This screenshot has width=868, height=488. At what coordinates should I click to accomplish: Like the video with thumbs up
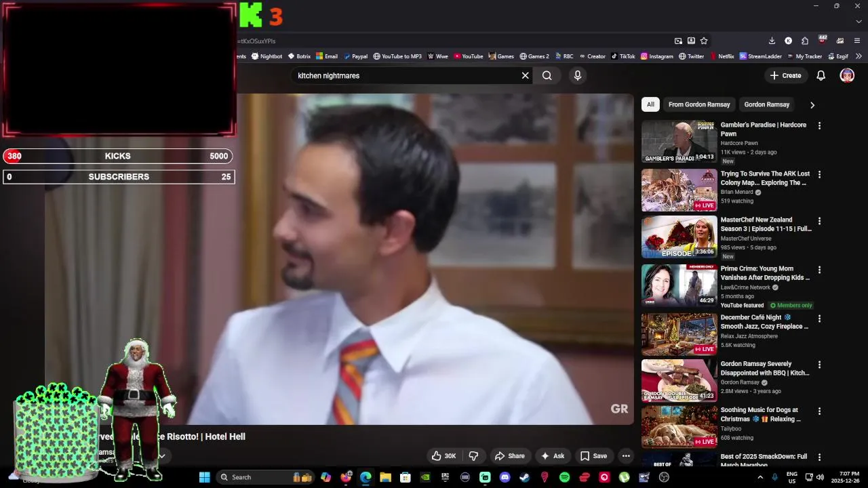444,456
